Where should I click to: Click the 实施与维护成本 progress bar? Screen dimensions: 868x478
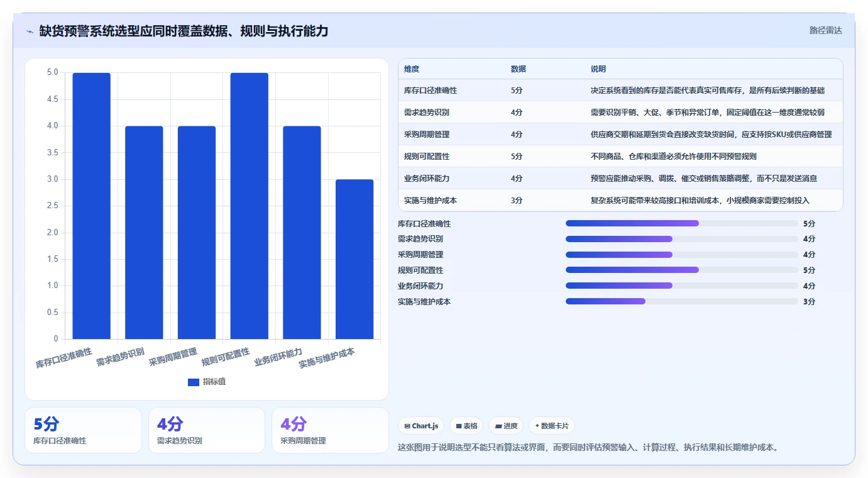coord(682,301)
